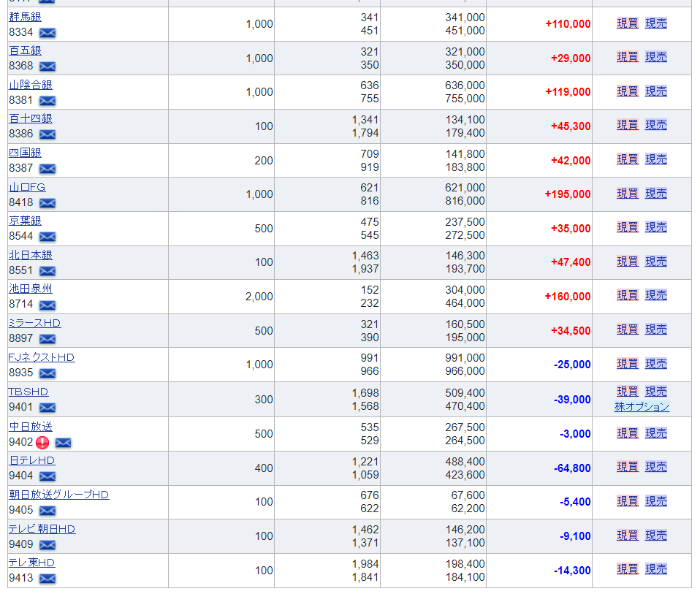This screenshot has width=700, height=594.
Task: Click the mail icon beside code 8544
Action: (47, 237)
